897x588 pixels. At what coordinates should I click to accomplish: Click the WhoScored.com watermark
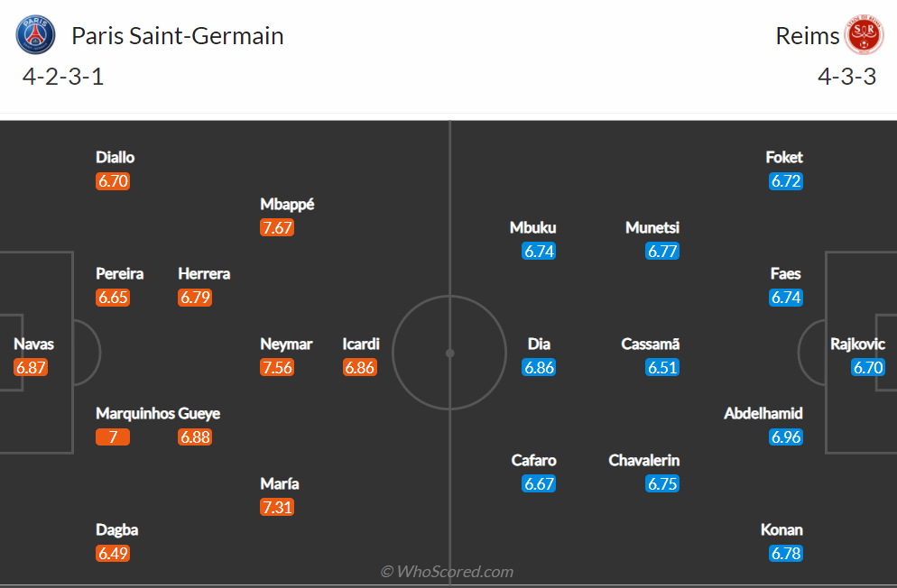click(447, 572)
